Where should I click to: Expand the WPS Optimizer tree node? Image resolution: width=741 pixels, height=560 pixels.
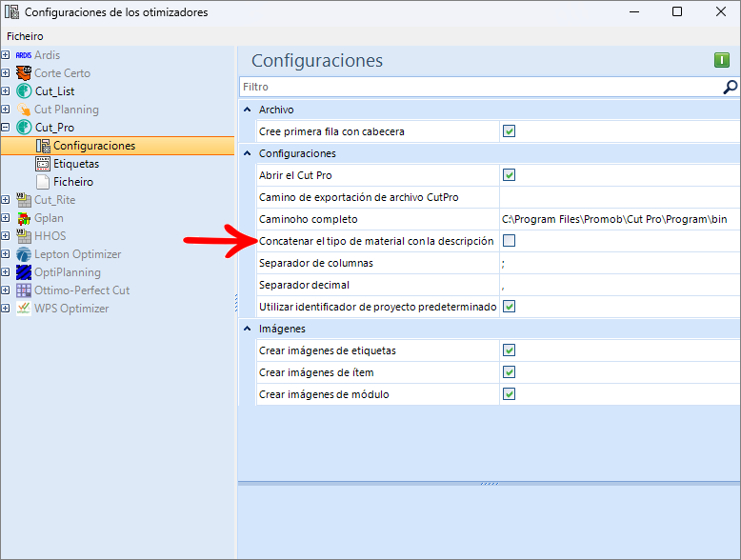coord(5,309)
